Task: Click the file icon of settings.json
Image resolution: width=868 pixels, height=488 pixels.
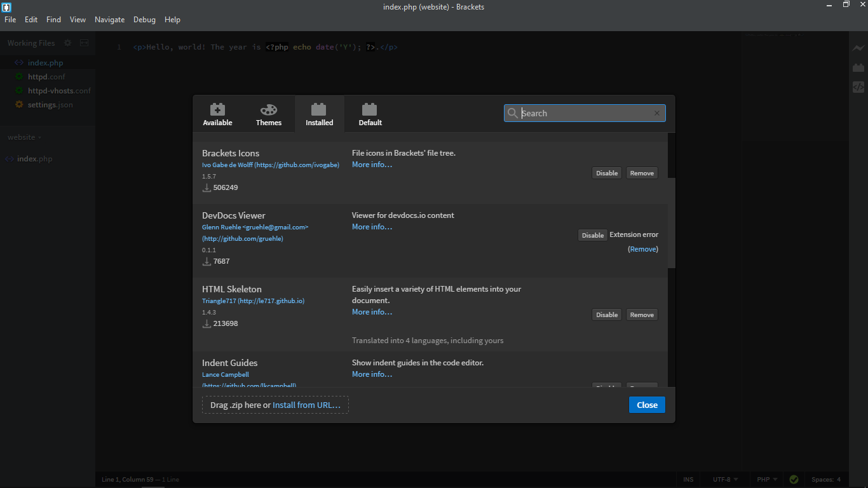Action: 19,105
